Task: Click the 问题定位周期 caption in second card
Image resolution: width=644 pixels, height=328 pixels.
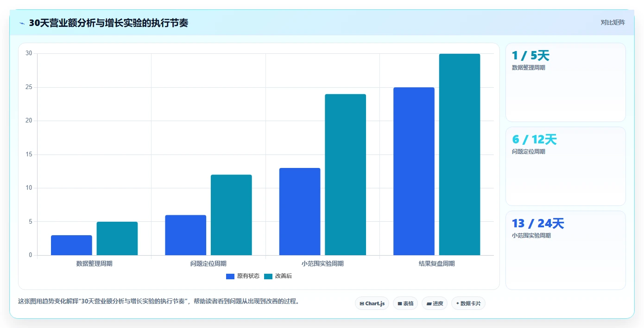Action: point(529,152)
